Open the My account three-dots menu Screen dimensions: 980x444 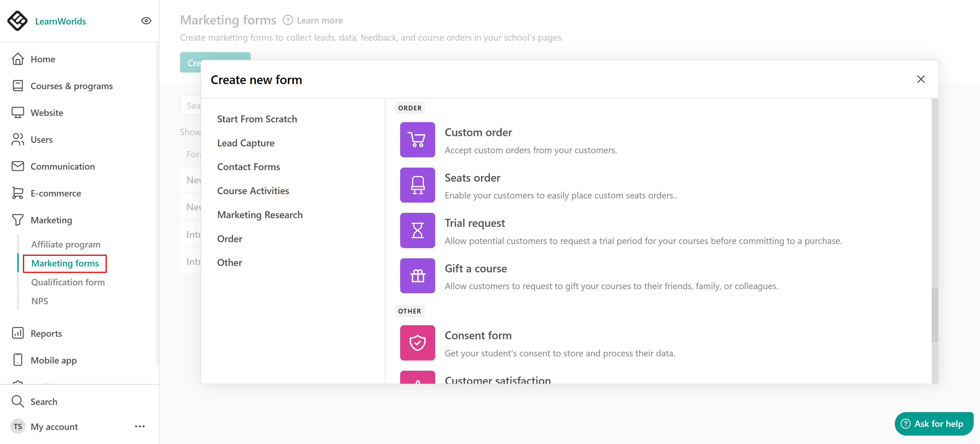pos(140,426)
